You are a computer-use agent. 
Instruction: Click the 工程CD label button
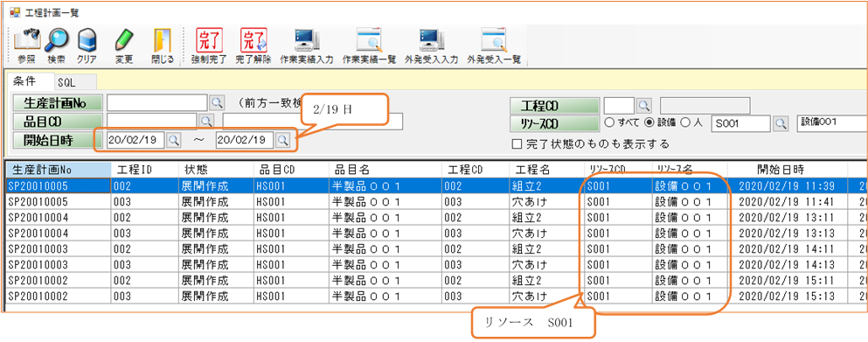coord(554,105)
